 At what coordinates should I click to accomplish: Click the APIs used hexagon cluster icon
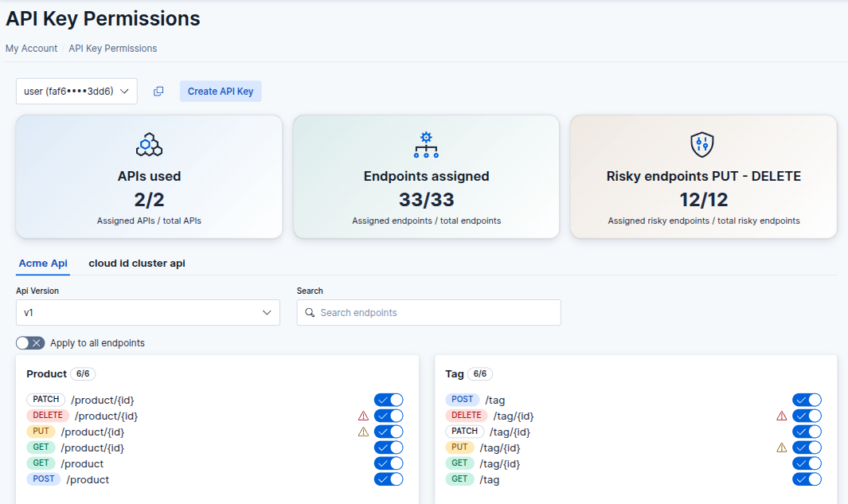[149, 145]
